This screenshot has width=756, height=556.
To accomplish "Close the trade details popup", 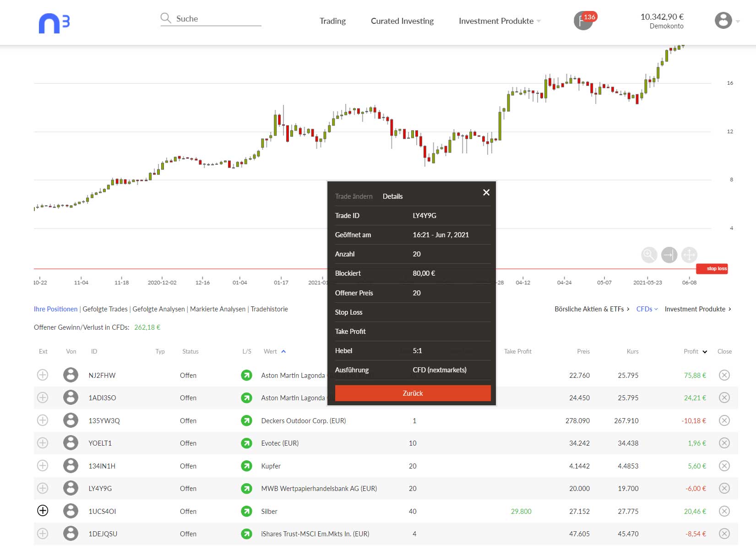I will 486,192.
